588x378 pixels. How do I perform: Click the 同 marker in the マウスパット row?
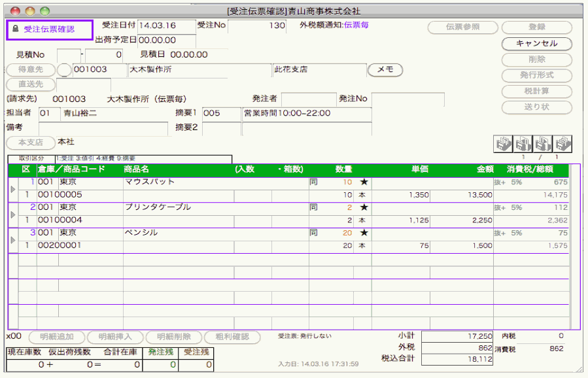pos(313,182)
